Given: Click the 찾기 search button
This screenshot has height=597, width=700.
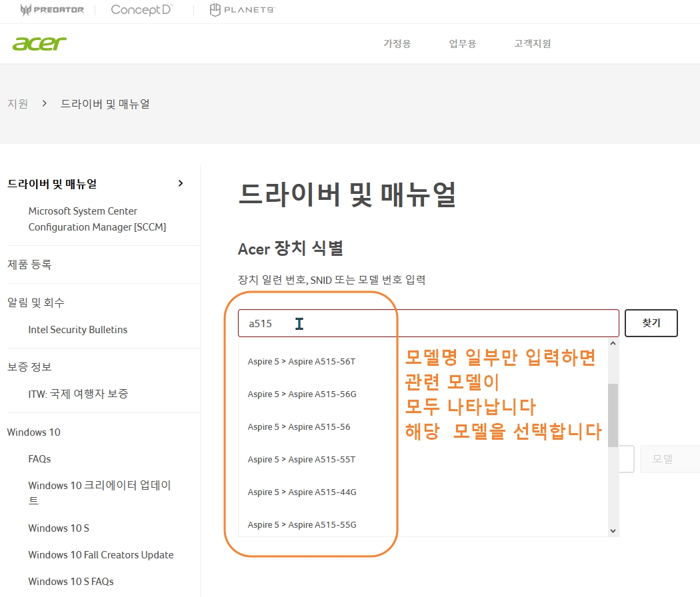Looking at the screenshot, I should coord(651,322).
